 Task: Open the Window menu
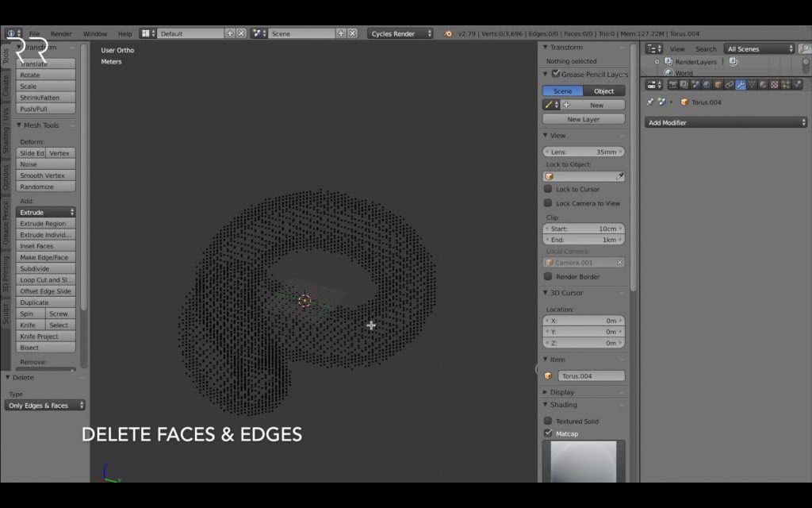point(95,33)
